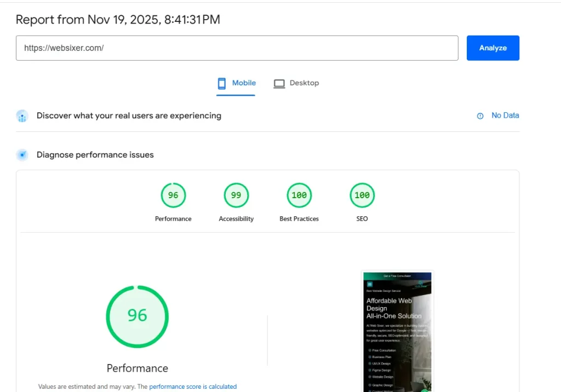Click the websixer.com URL input field
Screen dimensions: 561x392
pyautogui.click(x=237, y=48)
